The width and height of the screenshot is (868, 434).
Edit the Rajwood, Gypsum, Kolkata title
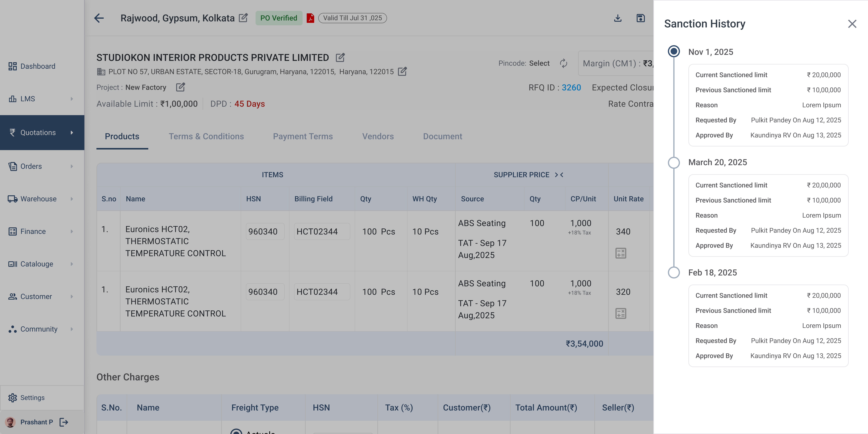click(243, 18)
